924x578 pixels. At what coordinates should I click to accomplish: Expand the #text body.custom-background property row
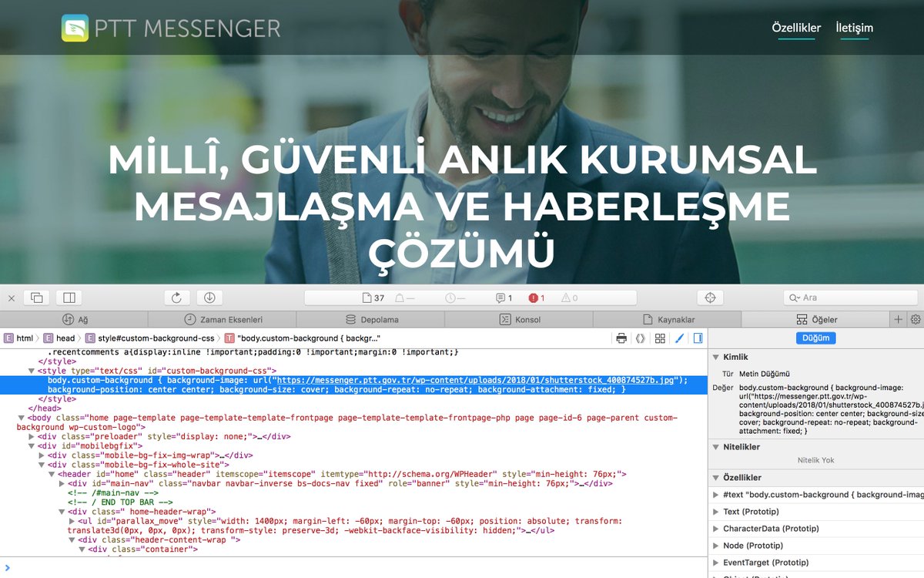(x=715, y=495)
